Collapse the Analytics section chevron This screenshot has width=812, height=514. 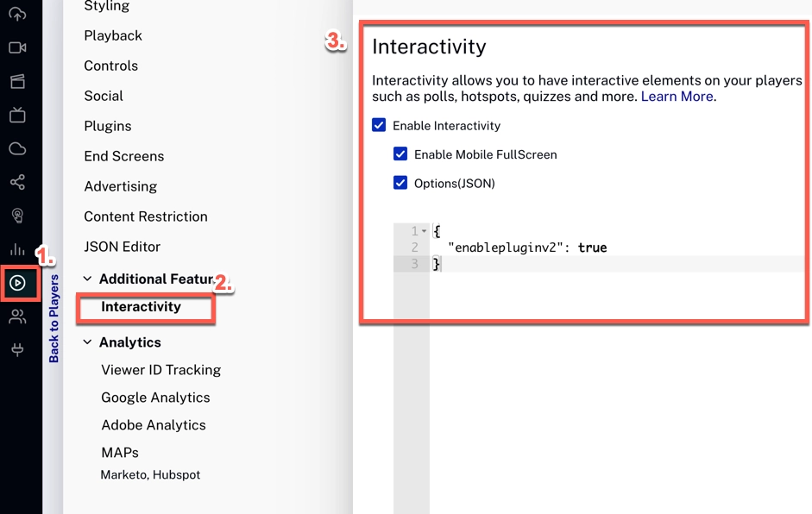[87, 342]
